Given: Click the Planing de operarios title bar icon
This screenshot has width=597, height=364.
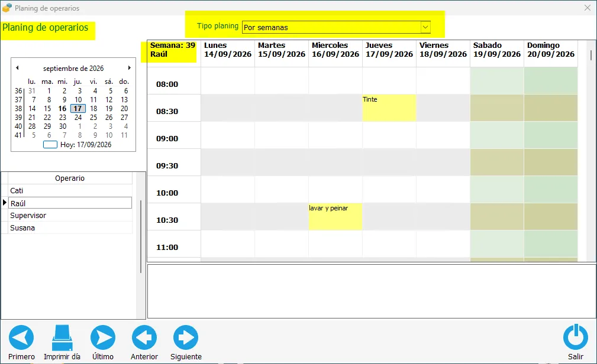Looking at the screenshot, I should 7,8.
